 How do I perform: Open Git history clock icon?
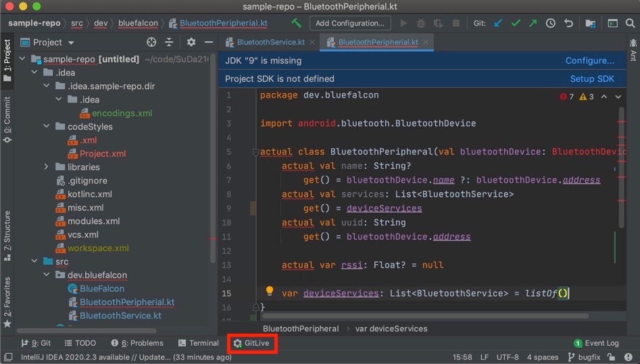coord(551,23)
